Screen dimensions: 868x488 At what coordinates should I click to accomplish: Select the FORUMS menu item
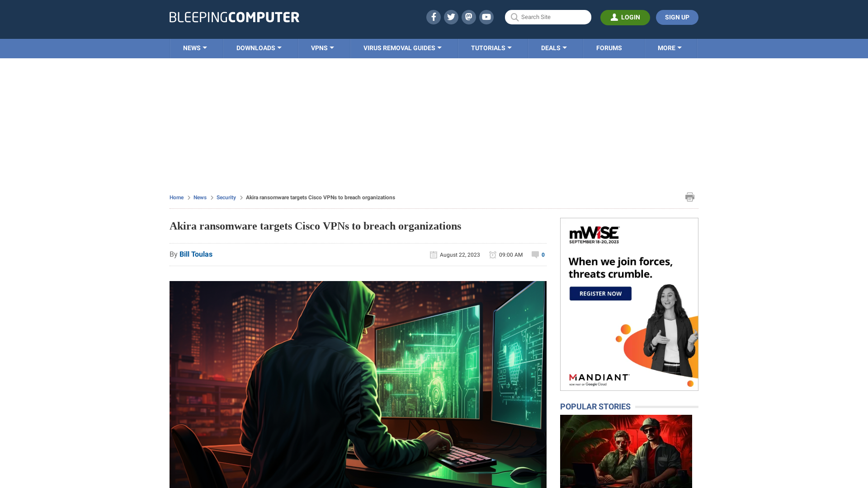[x=609, y=47]
